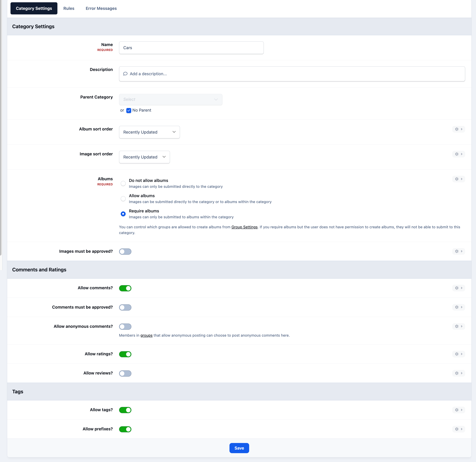Screen dimensions: 476x462
Task: Open the Group Settings link
Action: (244, 227)
